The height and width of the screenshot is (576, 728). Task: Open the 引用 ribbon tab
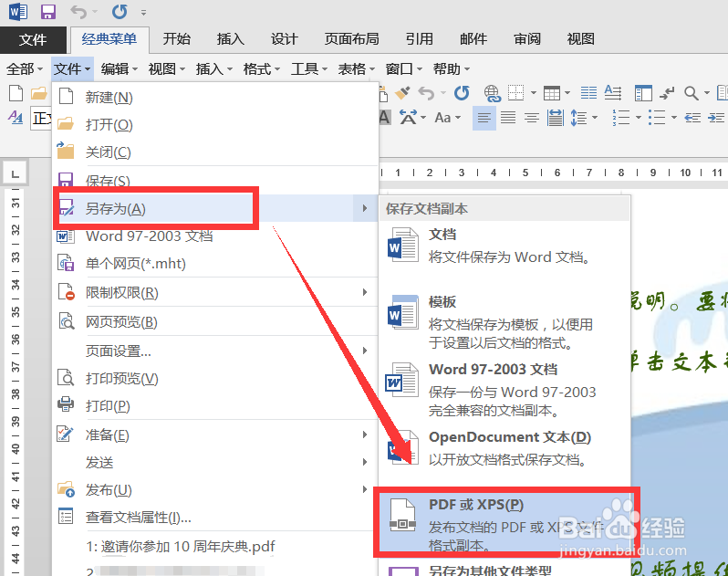click(420, 39)
